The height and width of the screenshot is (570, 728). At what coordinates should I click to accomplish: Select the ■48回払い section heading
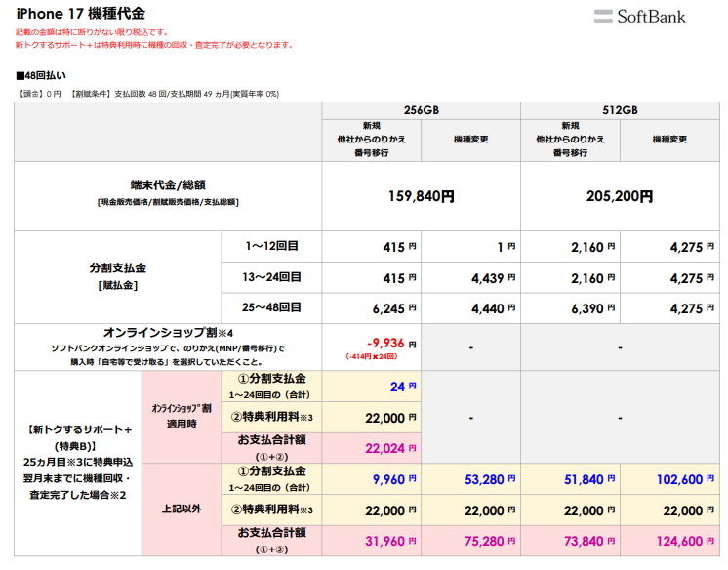pos(42,75)
